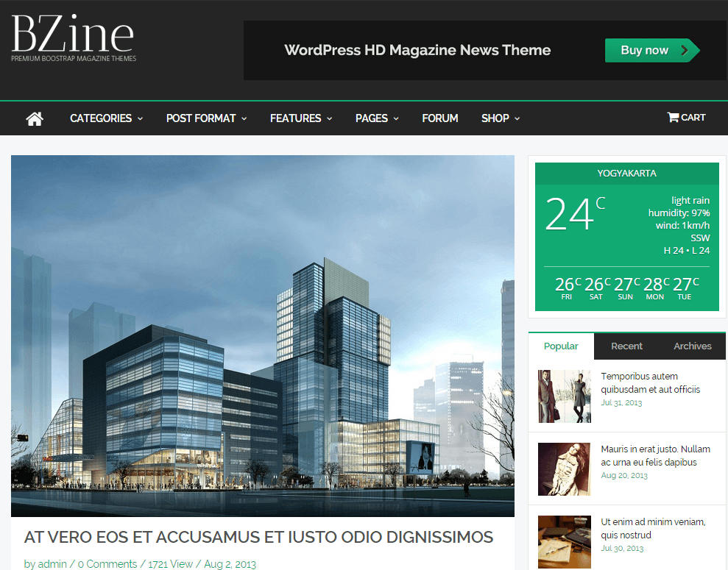The height and width of the screenshot is (570, 728).
Task: Click the Ut enim ad minim thumbnail
Action: click(x=564, y=541)
